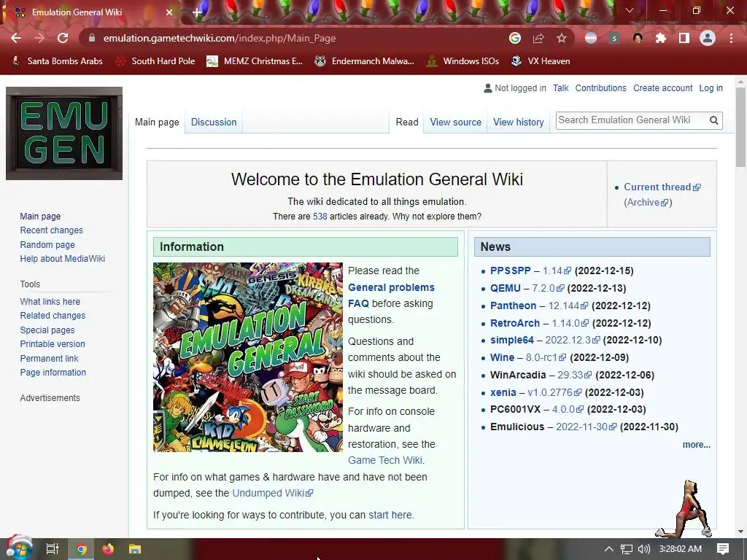Image resolution: width=747 pixels, height=560 pixels.
Task: Open RetroArch 1.14.0 version link
Action: 570,323
